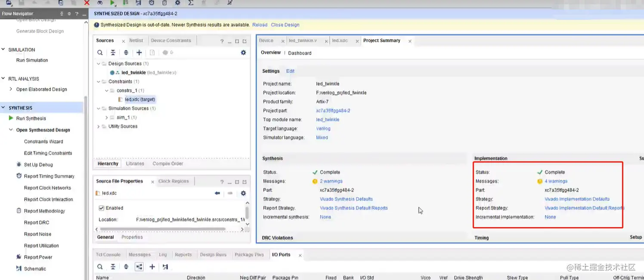Open the 4 warnings implementation link
Image resolution: width=644 pixels, height=280 pixels.
(x=556, y=181)
